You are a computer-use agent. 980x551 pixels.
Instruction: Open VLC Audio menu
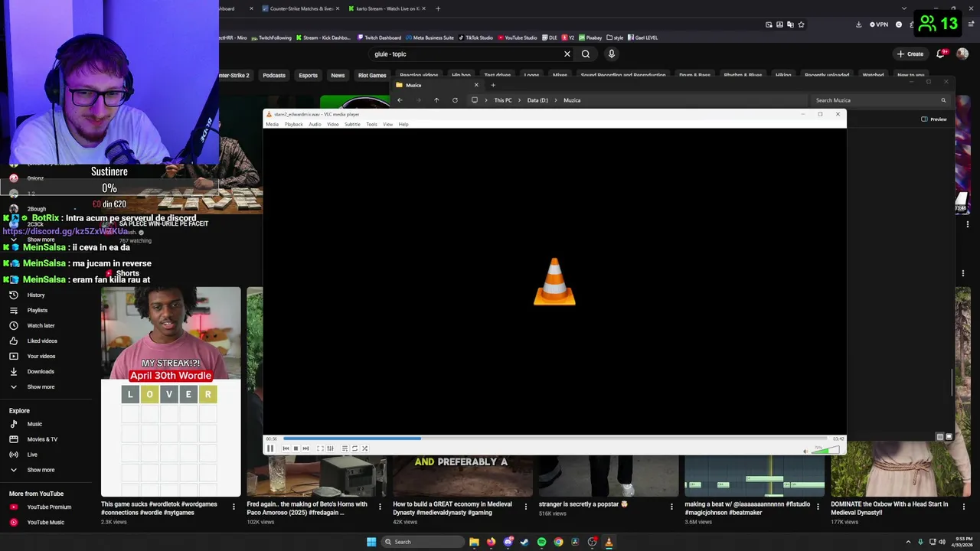tap(315, 124)
